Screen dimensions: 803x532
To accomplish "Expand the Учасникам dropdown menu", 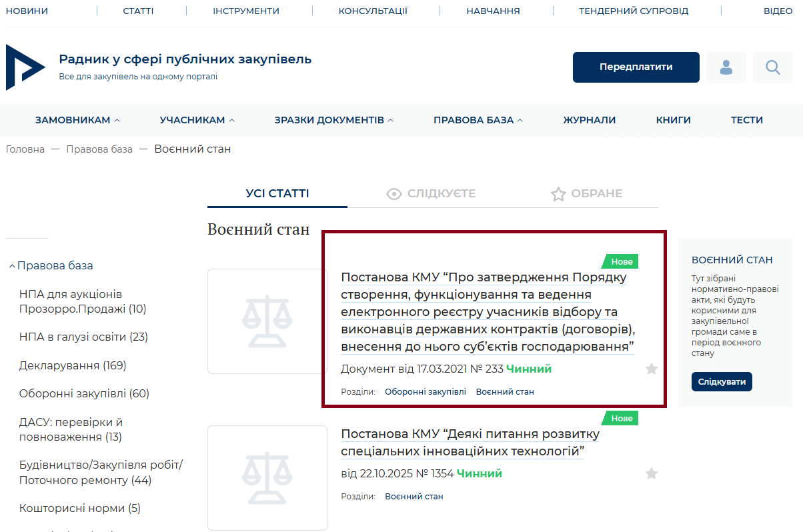I will pos(197,120).
